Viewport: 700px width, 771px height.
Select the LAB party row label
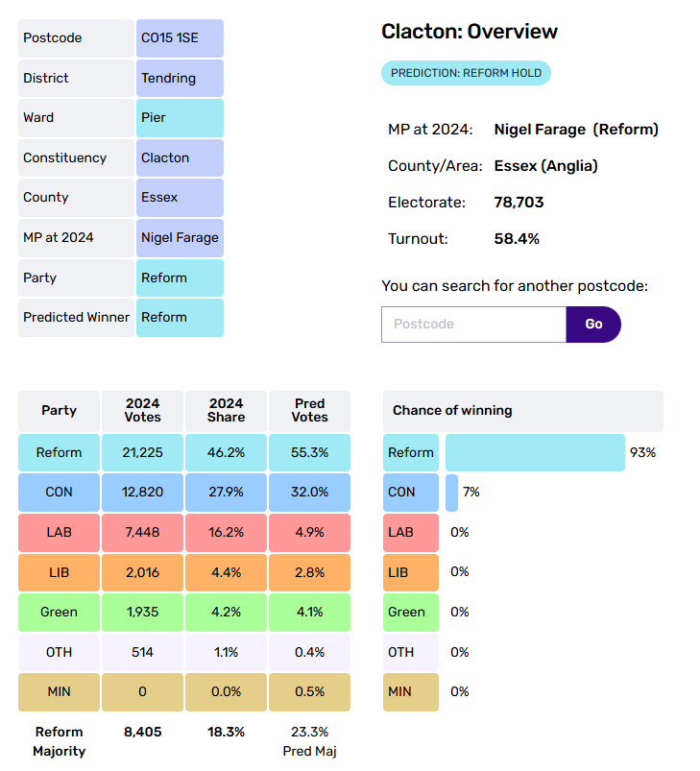(x=59, y=532)
